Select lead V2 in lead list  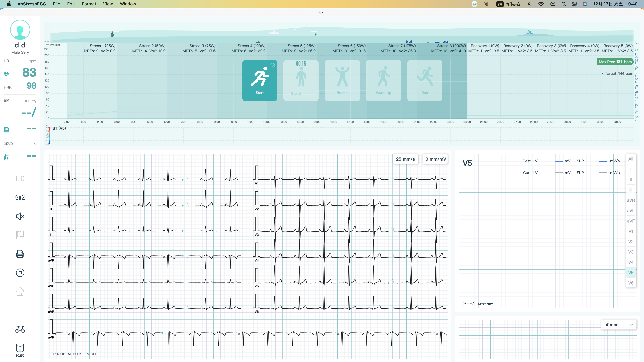tap(631, 242)
